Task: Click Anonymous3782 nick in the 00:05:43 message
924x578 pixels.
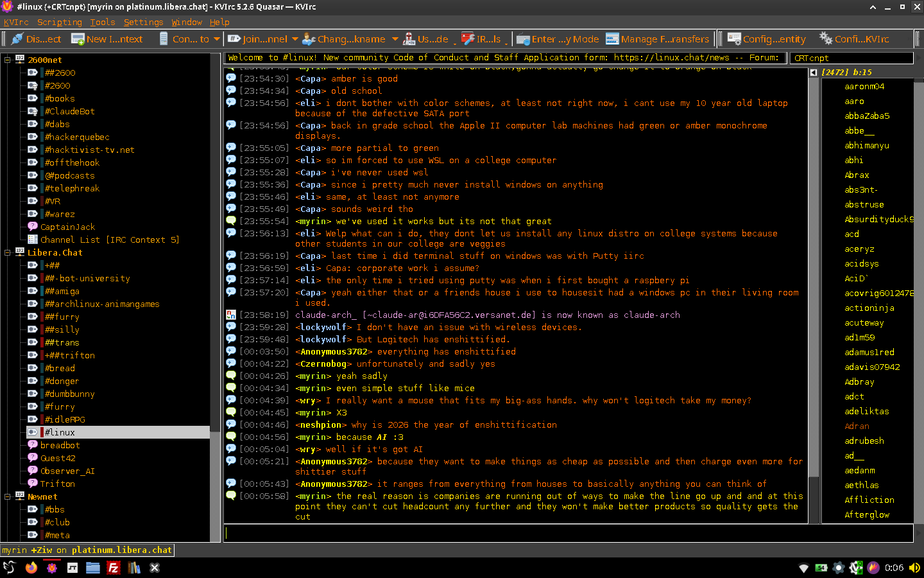Action: tap(334, 484)
